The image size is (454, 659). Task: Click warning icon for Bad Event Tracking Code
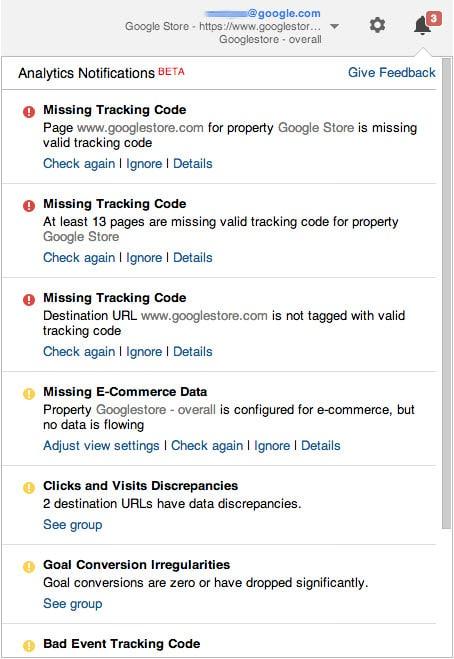point(29,646)
